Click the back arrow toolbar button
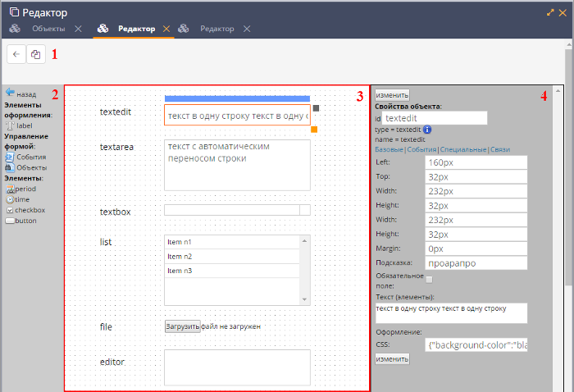Viewport: 574px width, 392px height. pos(16,55)
